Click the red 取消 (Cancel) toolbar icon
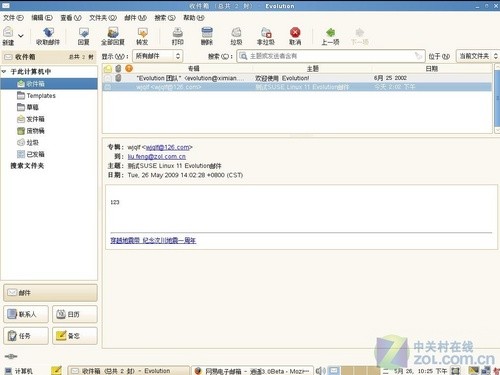 pos(295,32)
